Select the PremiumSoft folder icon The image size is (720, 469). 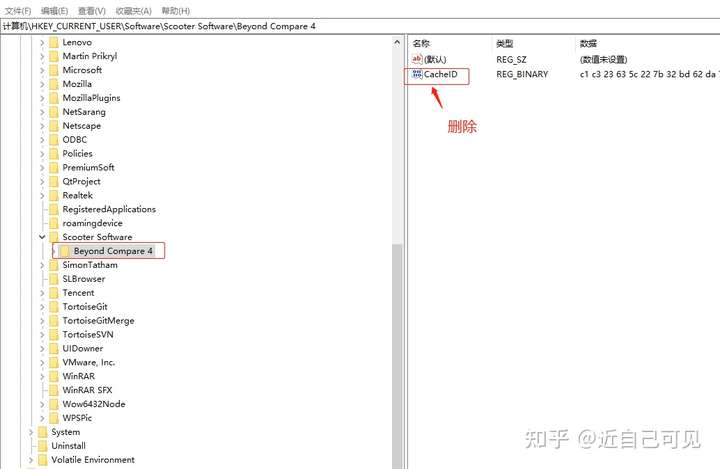[54, 168]
